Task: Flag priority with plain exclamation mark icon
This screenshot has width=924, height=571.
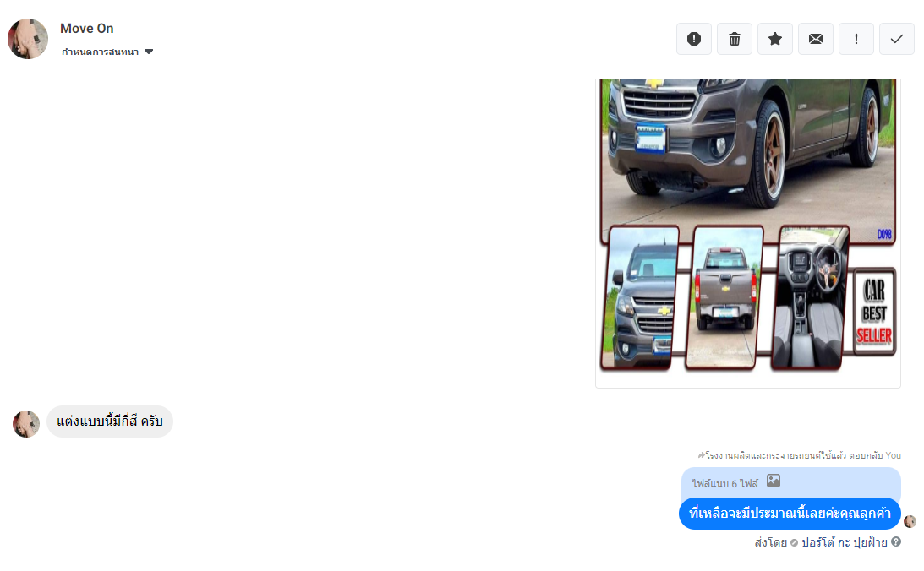Action: [856, 39]
